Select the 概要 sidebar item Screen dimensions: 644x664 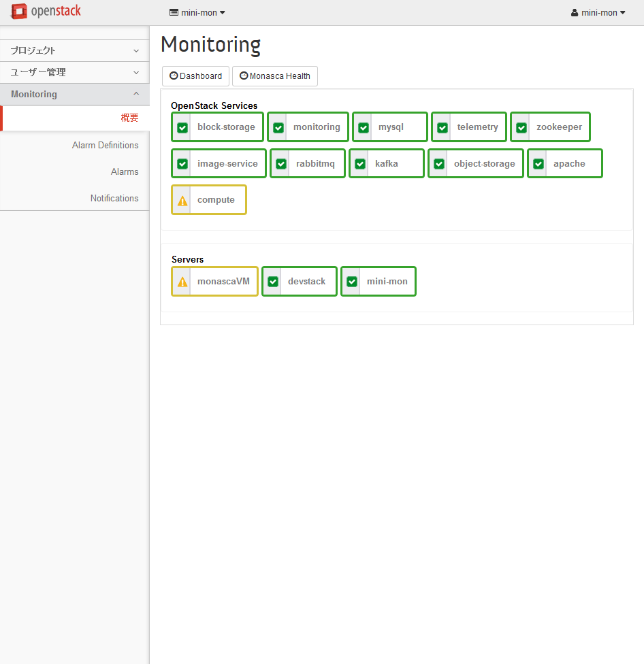coord(76,118)
